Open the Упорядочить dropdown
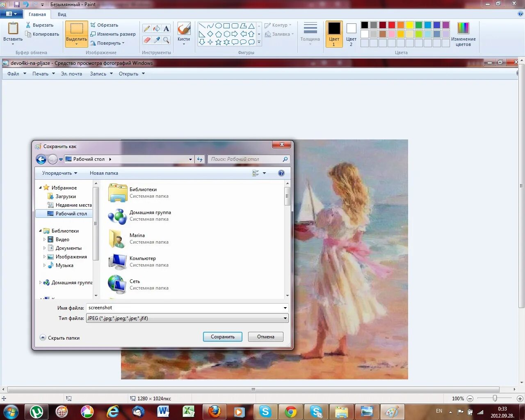525x420 pixels. coord(59,173)
